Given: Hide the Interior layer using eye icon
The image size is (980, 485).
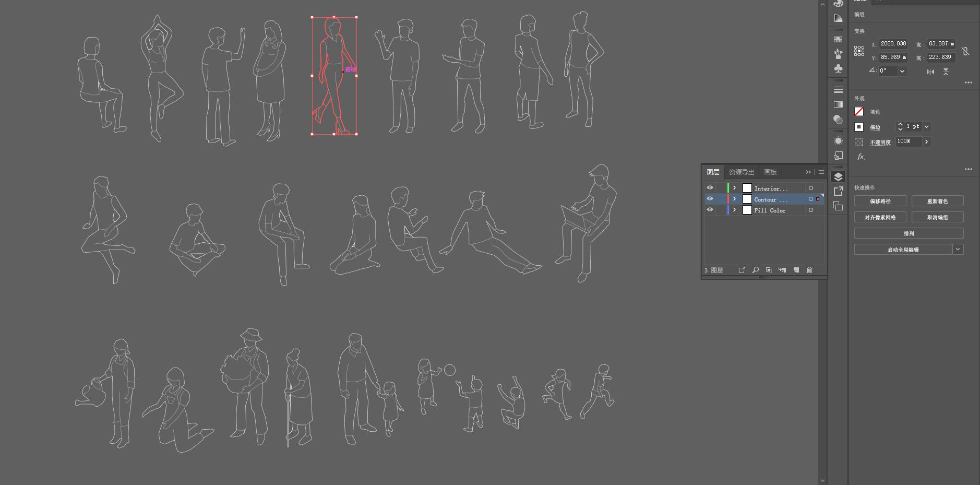Looking at the screenshot, I should 710,188.
